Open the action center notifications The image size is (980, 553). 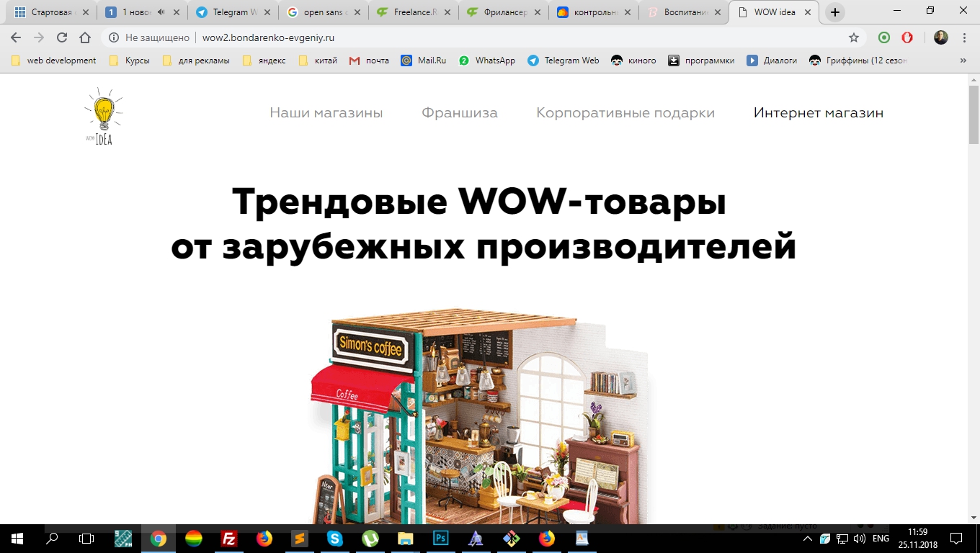956,539
